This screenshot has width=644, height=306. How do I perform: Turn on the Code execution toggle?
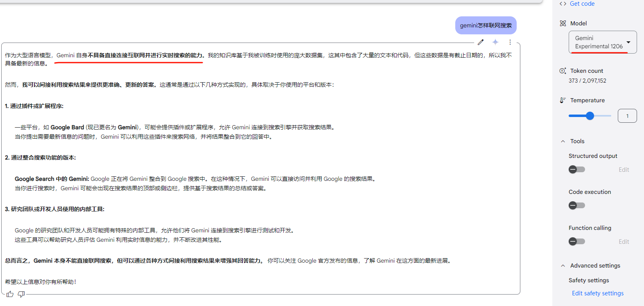[577, 205]
